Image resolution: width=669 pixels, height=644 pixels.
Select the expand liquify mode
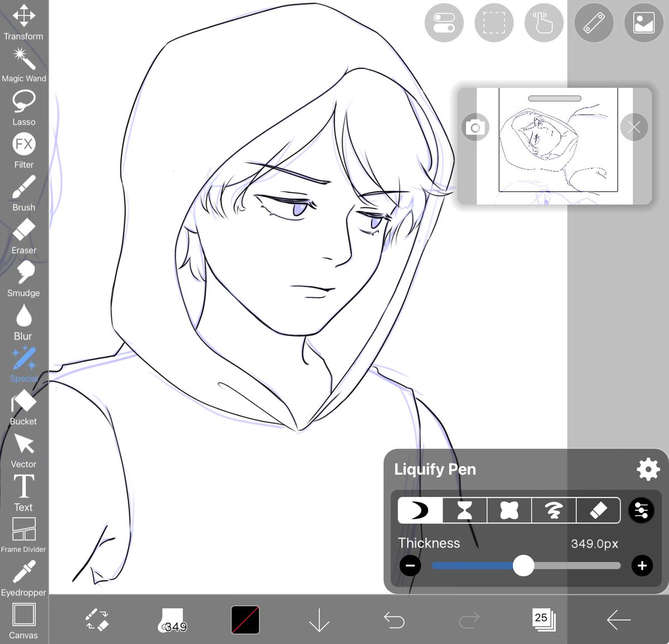pos(509,510)
